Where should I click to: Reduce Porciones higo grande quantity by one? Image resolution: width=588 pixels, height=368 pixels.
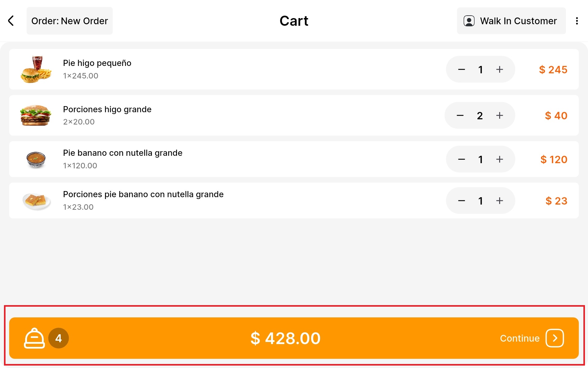pos(460,116)
